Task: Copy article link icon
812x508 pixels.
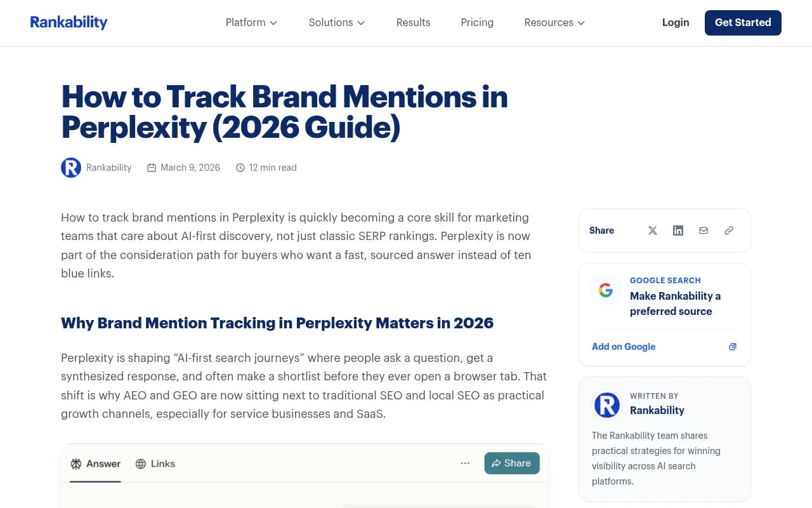Action: coord(729,231)
